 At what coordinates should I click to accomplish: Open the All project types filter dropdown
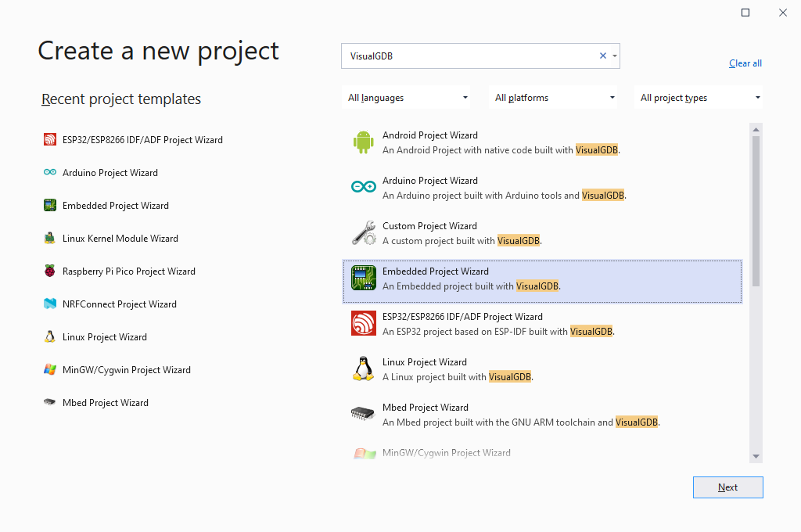click(x=699, y=98)
